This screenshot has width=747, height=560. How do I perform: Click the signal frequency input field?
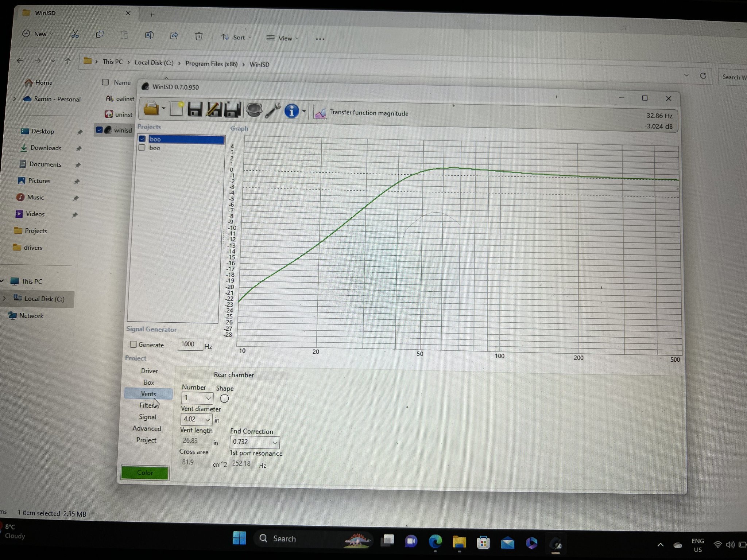click(x=190, y=344)
